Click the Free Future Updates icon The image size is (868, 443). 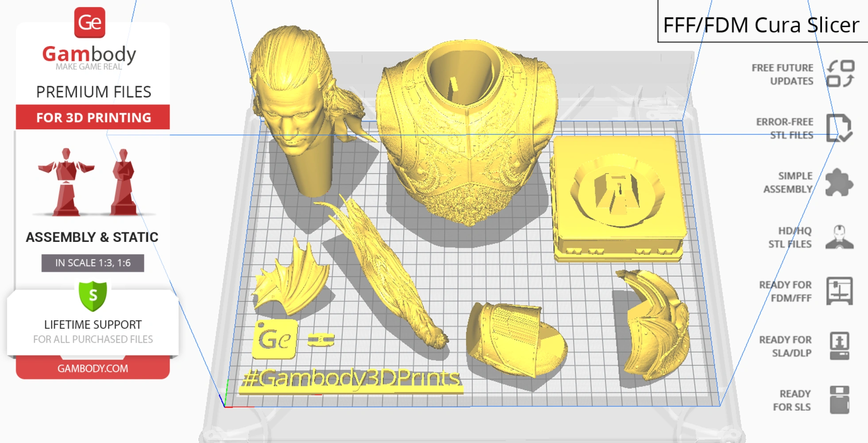tap(840, 74)
